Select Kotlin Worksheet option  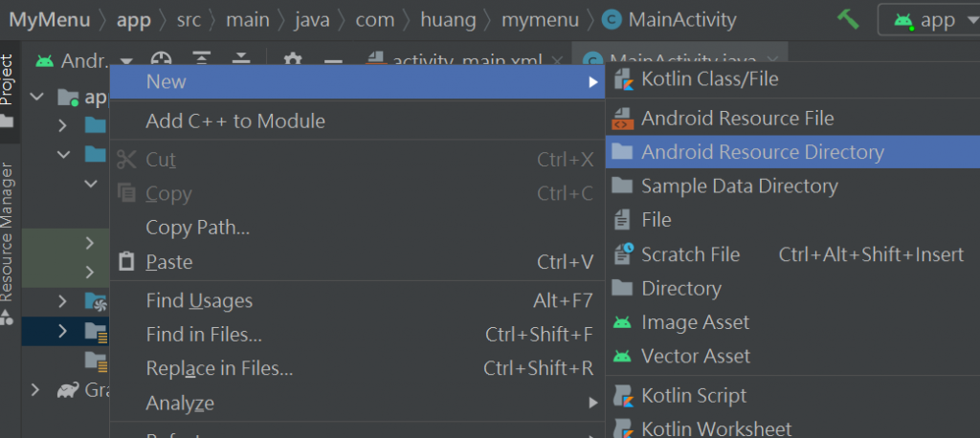click(792, 428)
